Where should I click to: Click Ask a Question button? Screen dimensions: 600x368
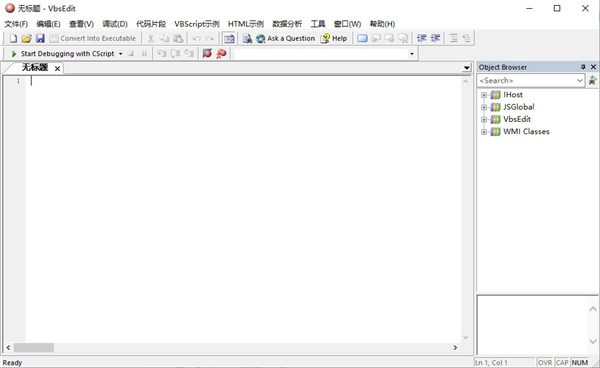(285, 38)
